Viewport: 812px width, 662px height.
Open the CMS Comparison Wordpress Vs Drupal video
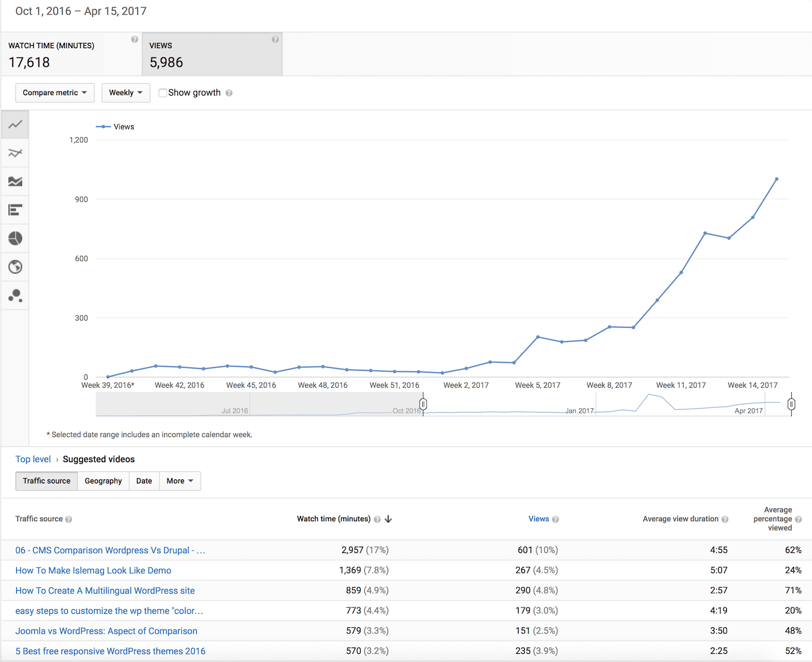click(x=110, y=550)
